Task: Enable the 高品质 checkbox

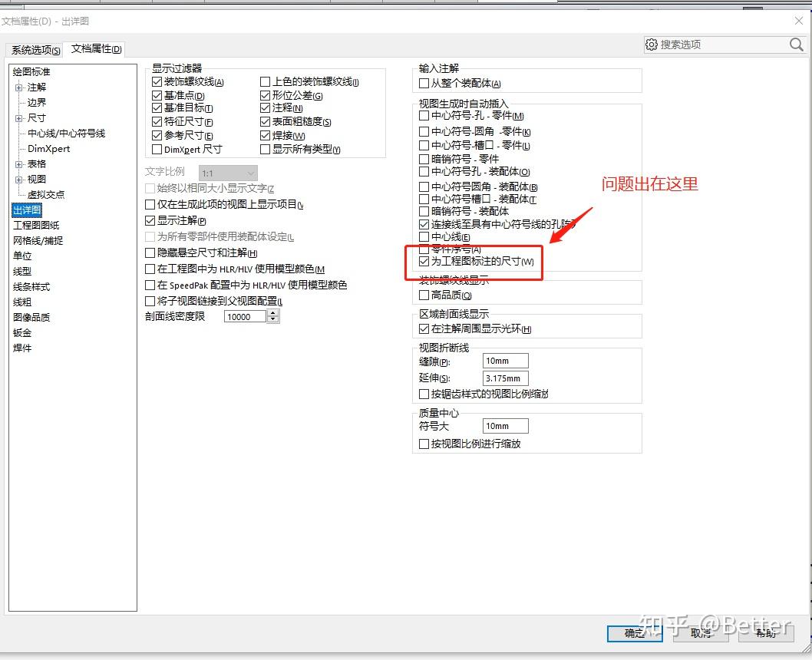Action: click(x=424, y=295)
